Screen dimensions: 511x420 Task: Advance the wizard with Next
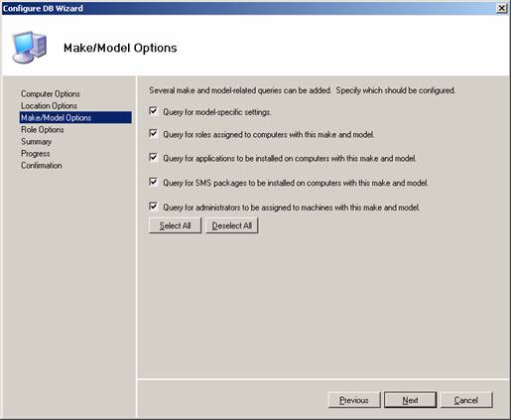(x=410, y=400)
